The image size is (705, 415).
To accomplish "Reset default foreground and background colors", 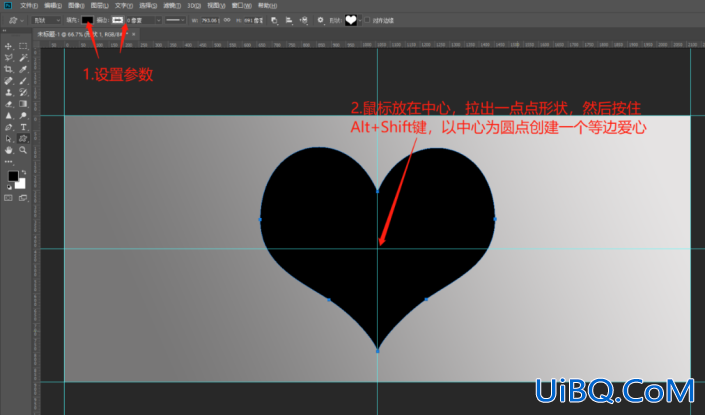I will click(x=9, y=187).
